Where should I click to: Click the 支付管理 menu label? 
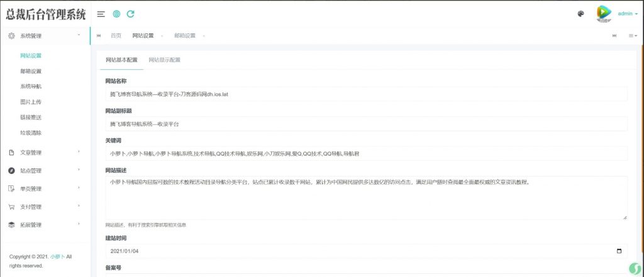point(31,207)
